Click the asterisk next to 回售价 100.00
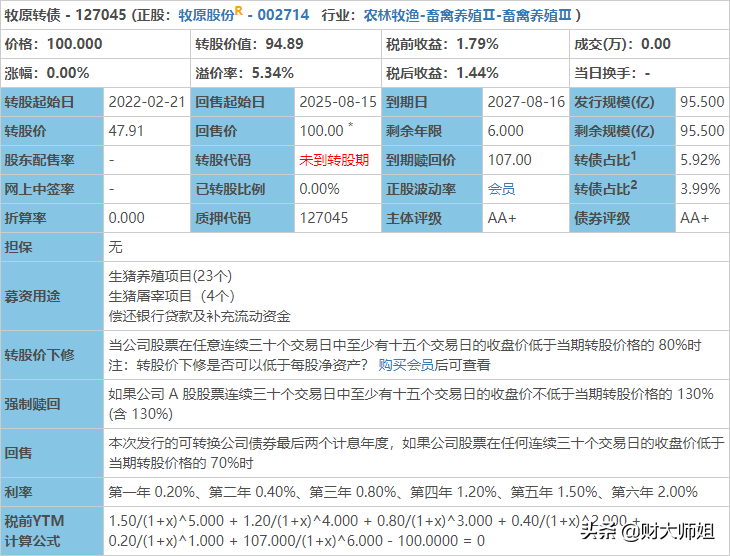 pyautogui.click(x=351, y=125)
